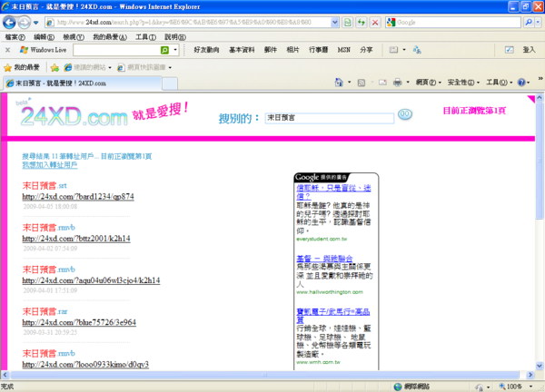Open link 24xd.com/?looo0933kimo/d0qv3
Screen dimensions: 545x392
85,365
